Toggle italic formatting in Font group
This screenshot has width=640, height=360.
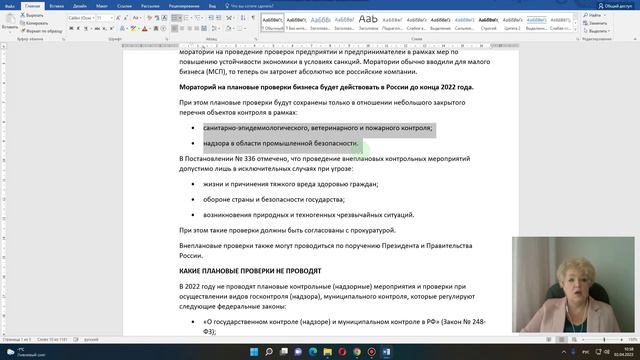click(x=78, y=28)
